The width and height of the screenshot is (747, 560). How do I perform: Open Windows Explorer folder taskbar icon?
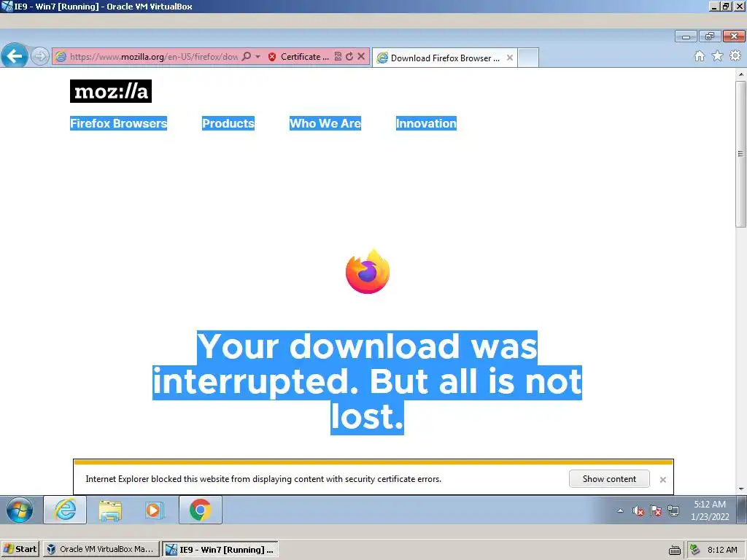tap(110, 510)
